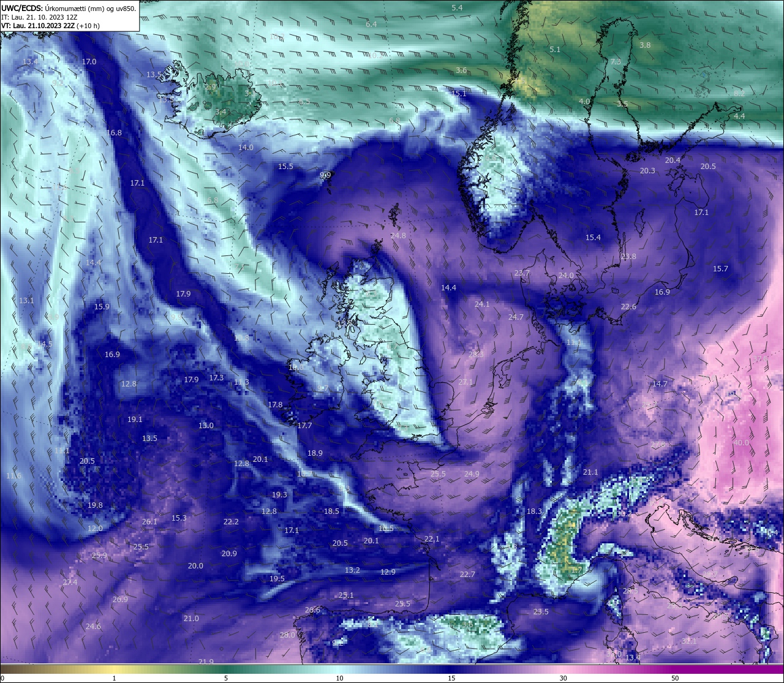
Task: Click the dark blue color bar section at label 15
Action: point(451,669)
